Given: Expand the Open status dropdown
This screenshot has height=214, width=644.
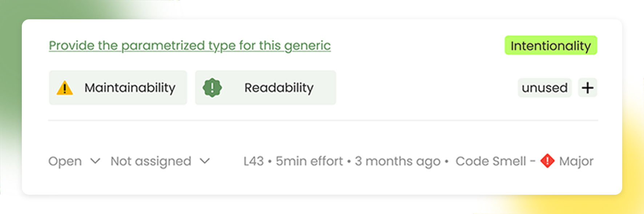Looking at the screenshot, I should [x=74, y=161].
